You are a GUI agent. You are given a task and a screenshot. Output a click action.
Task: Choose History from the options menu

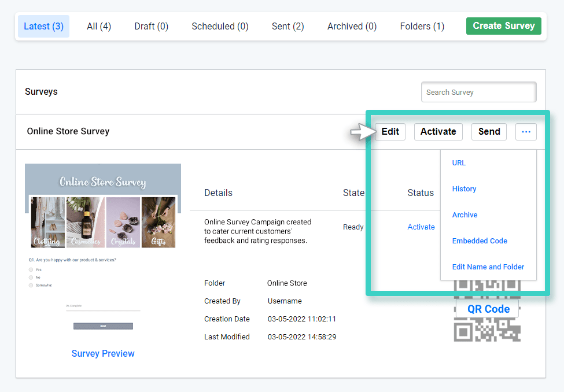pos(464,188)
